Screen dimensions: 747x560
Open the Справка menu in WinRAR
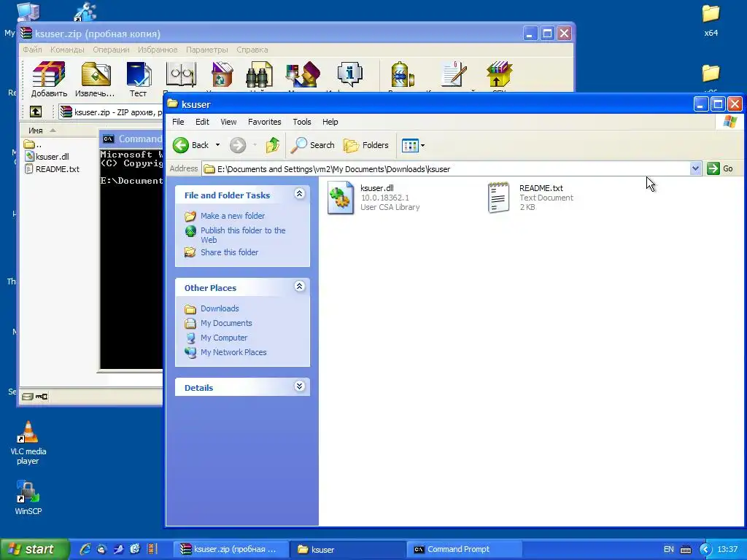click(x=252, y=50)
